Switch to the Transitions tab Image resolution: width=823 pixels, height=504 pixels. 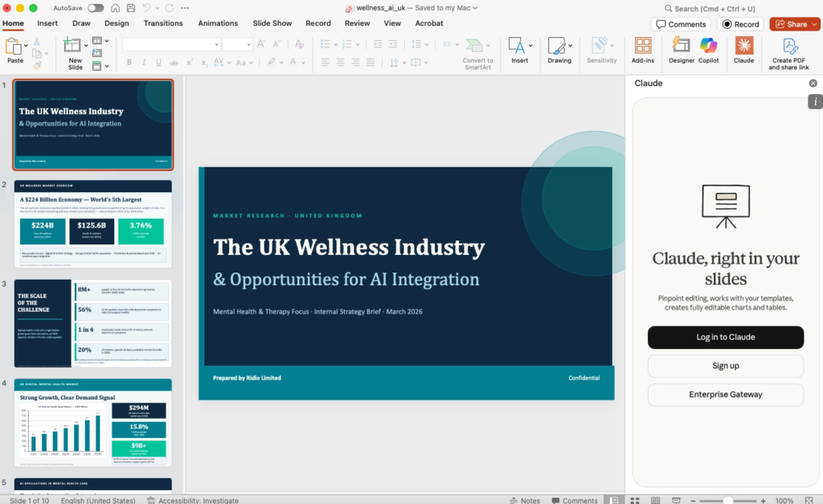pyautogui.click(x=163, y=23)
